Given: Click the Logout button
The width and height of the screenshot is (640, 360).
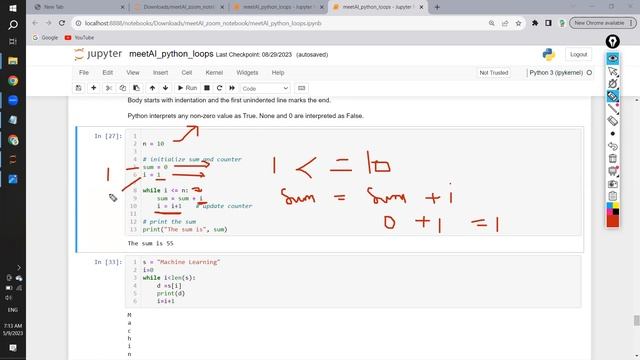Looking at the screenshot, I should click(578, 54).
